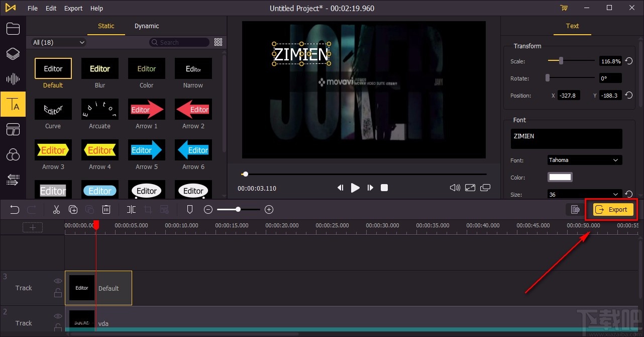The width and height of the screenshot is (644, 337).
Task: Switch to the Dynamic tab
Action: pos(147,26)
